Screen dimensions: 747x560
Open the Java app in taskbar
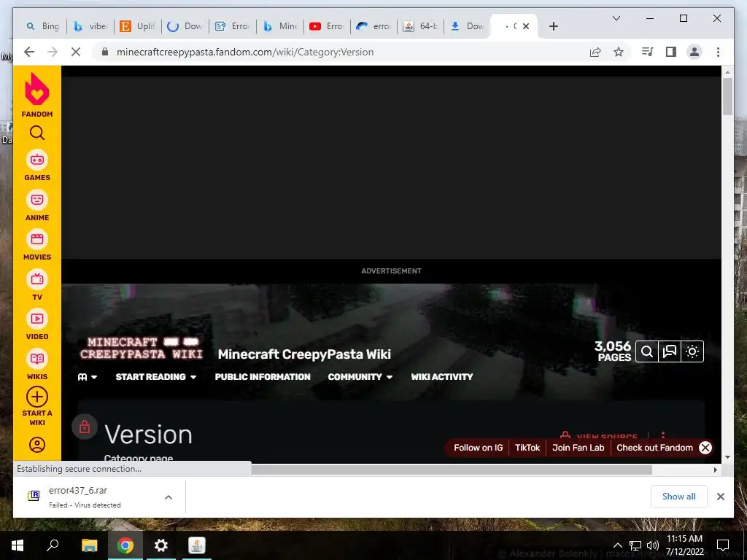[x=197, y=545]
